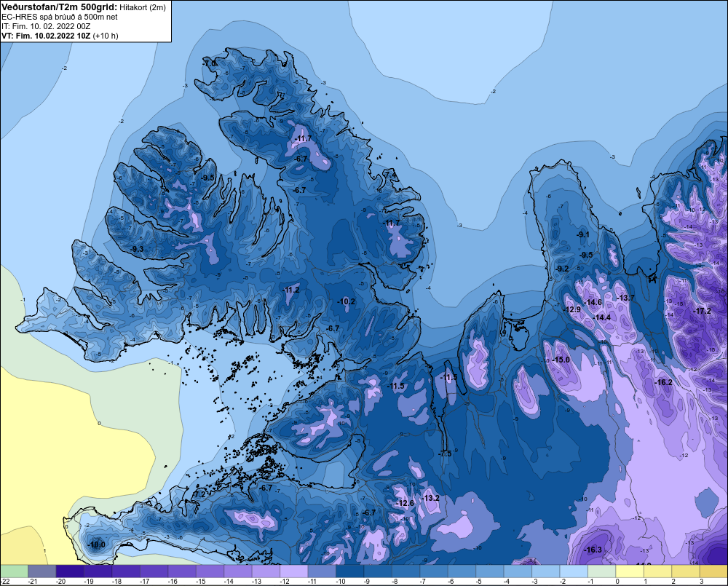
Task: Click the -16.2 temperature value
Action: coord(663,383)
